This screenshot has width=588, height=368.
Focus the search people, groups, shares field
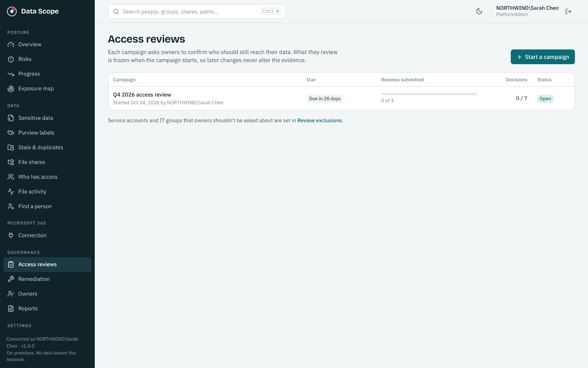[x=196, y=11]
